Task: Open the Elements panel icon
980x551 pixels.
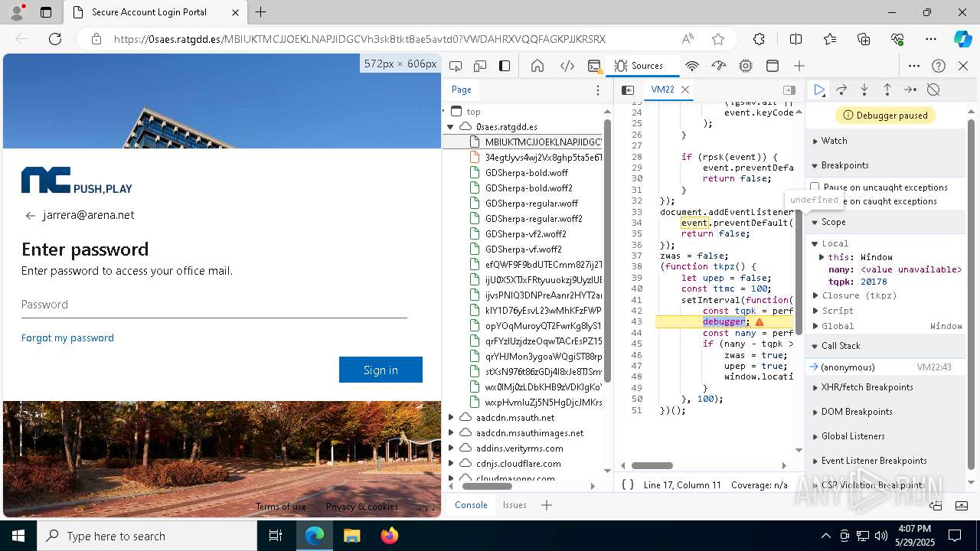Action: pos(567,66)
